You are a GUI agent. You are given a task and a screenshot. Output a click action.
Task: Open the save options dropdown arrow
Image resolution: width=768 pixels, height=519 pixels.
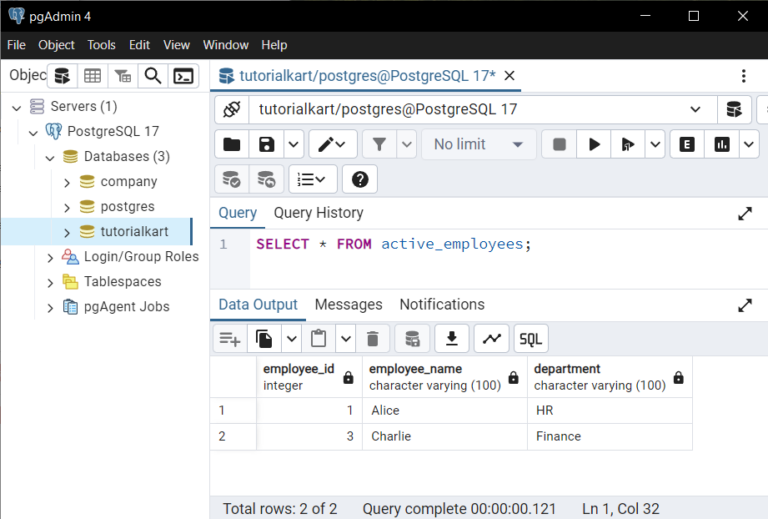293,144
